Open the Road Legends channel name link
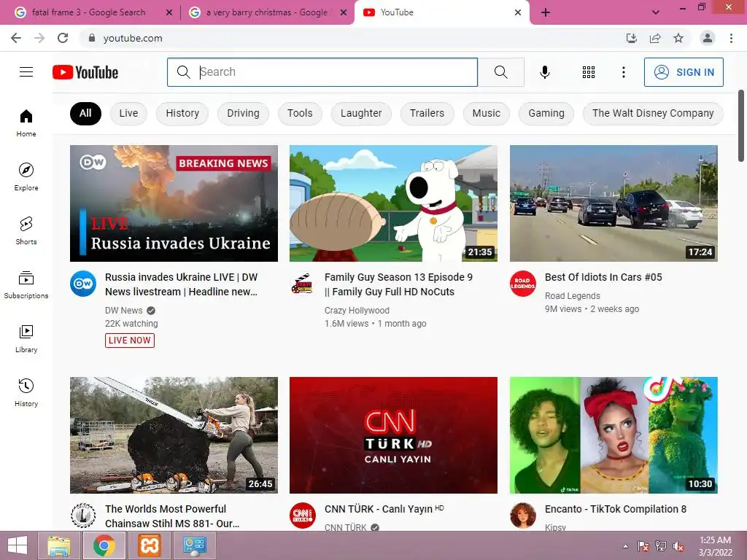 coord(572,296)
